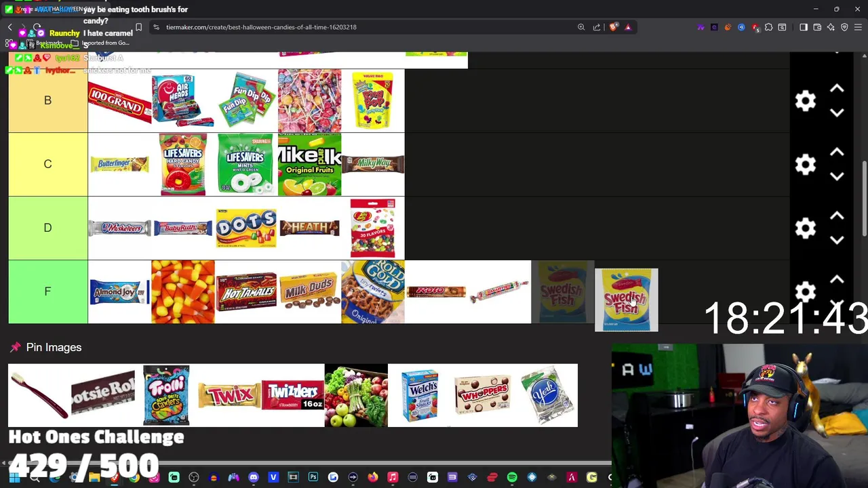Image resolution: width=868 pixels, height=488 pixels.
Task: Open Brave Rewards triangle icon
Action: [628, 27]
